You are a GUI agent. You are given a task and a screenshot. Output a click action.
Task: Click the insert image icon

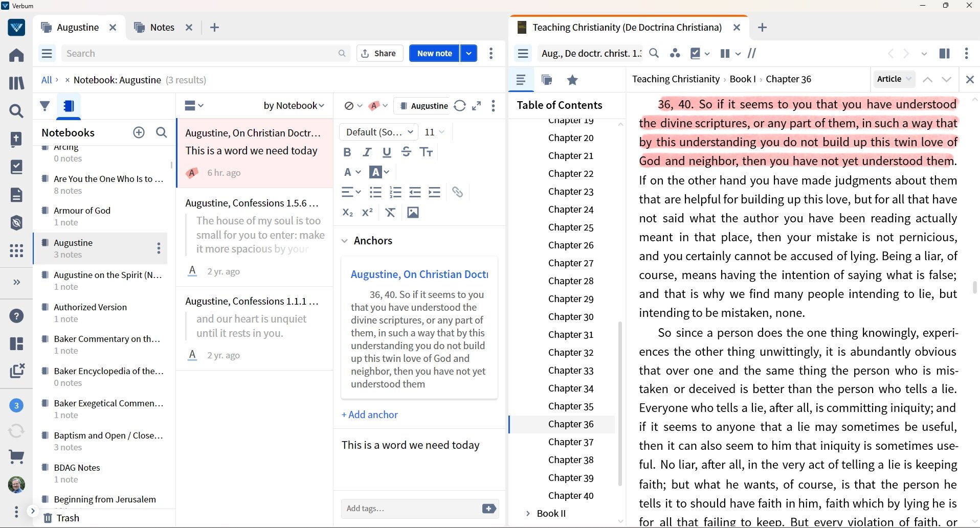(413, 212)
